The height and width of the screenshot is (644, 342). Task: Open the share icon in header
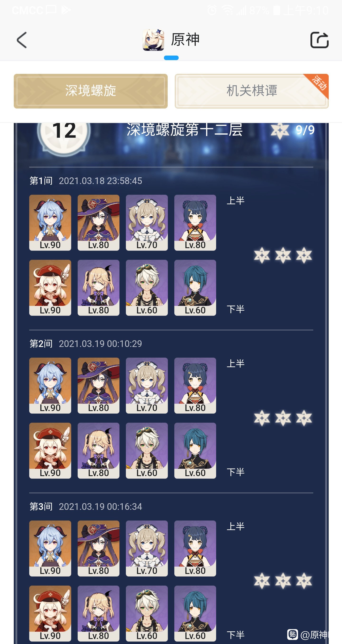[x=319, y=40]
